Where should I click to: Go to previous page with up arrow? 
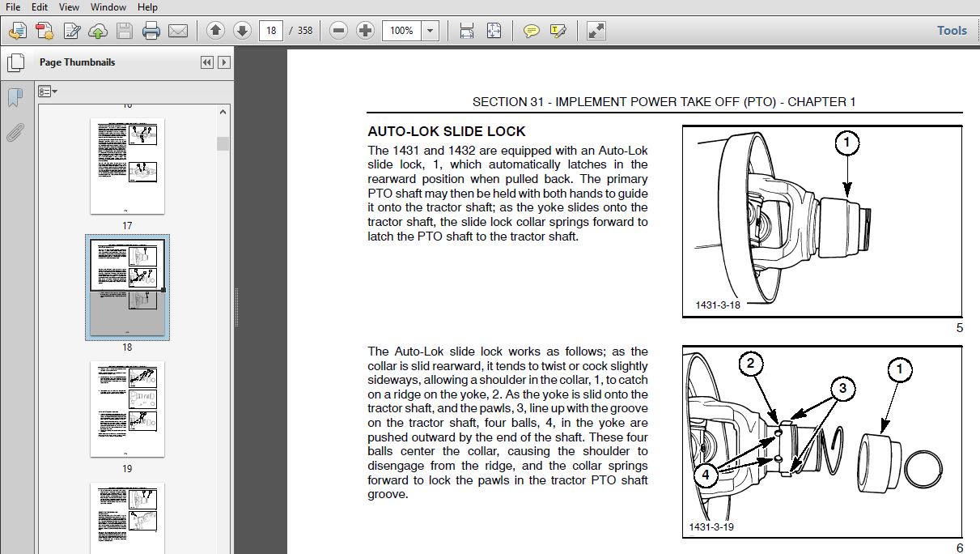(215, 31)
